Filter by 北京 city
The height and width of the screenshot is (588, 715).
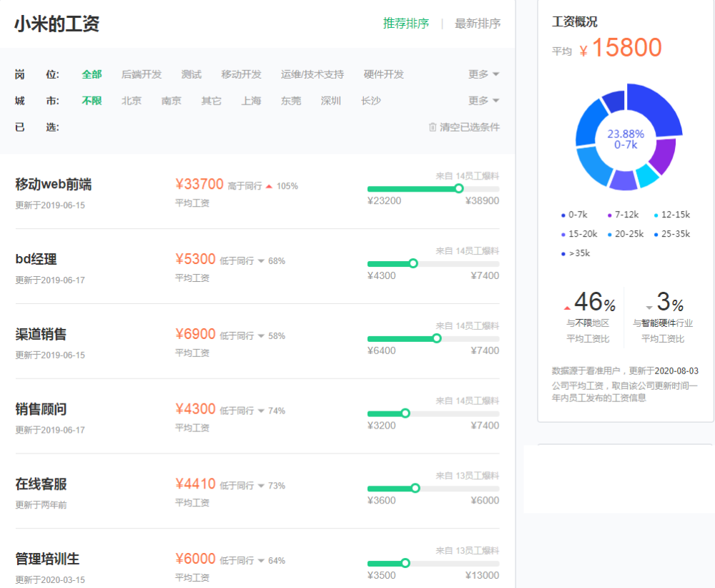coord(132,101)
